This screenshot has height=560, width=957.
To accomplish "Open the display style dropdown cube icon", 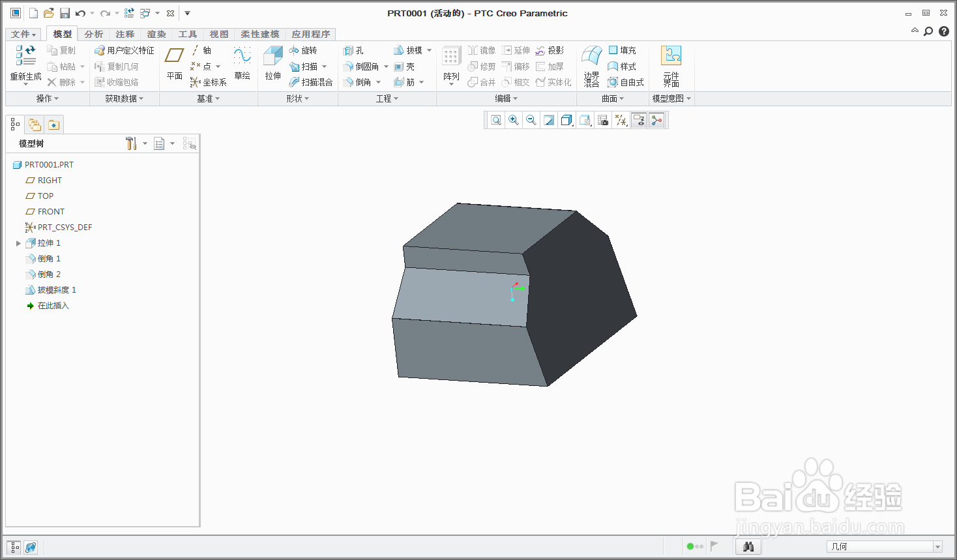I will point(567,120).
